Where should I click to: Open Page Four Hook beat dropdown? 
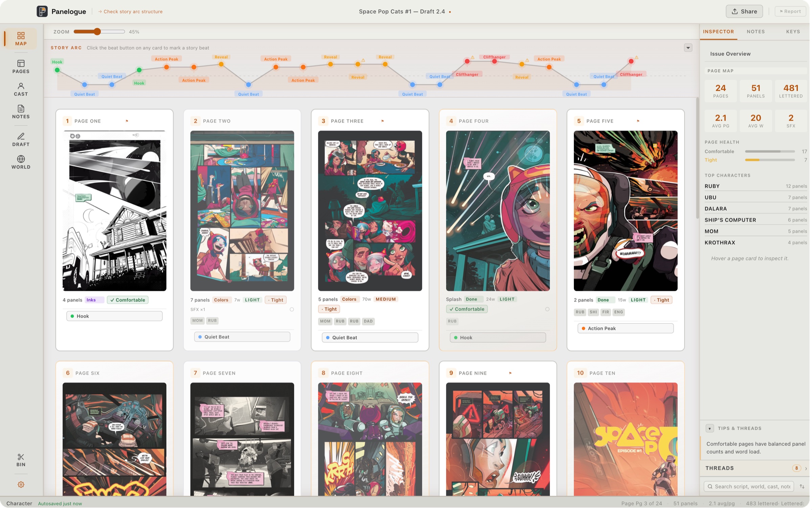(499, 338)
